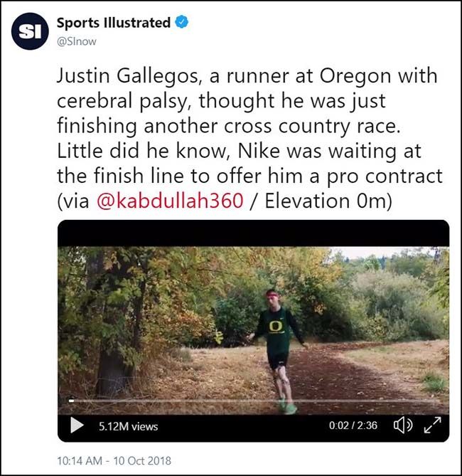Click the 0:02 / 2:36 time display
This screenshot has width=462, height=476.
click(x=353, y=426)
